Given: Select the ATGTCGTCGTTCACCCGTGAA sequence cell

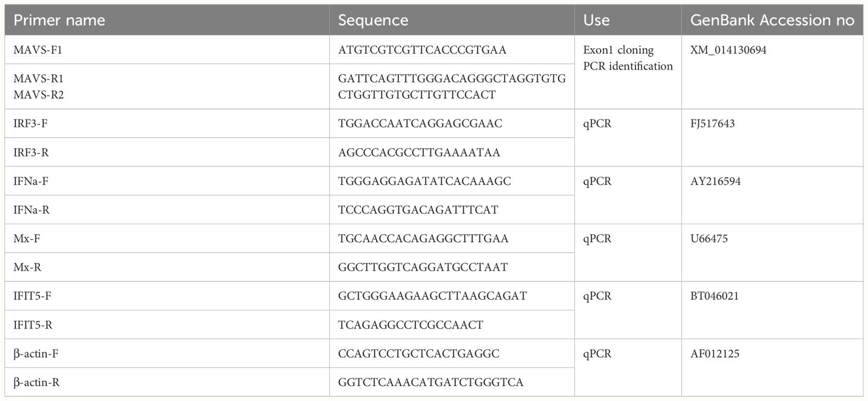Looking at the screenshot, I should (x=422, y=50).
